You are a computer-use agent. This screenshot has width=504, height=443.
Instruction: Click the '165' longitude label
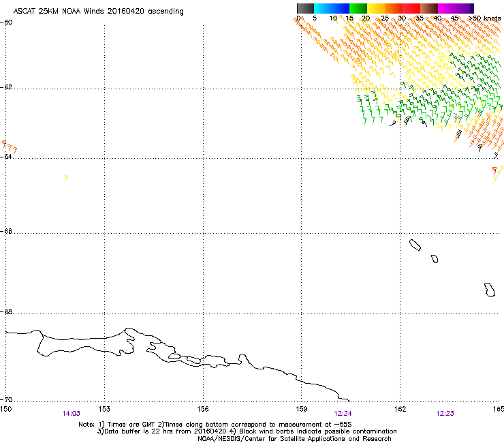click(x=499, y=409)
